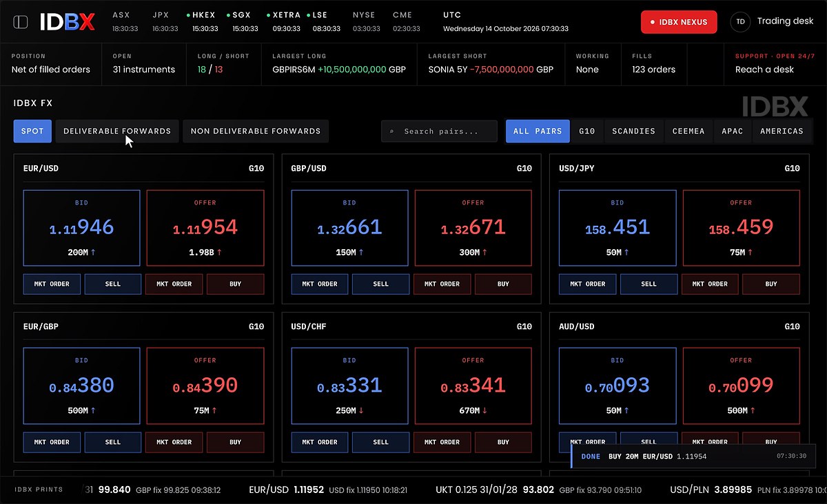
Task: Toggle the sidebar panel icon
Action: tap(21, 22)
